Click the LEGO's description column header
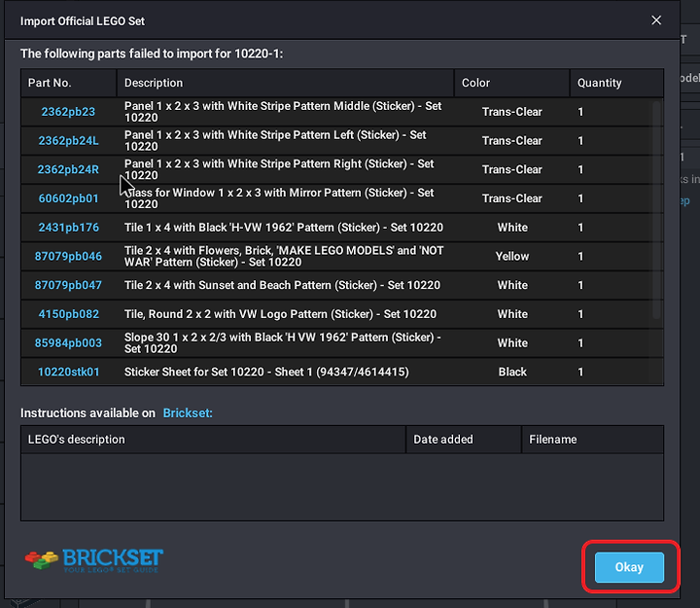The image size is (700, 608). pyautogui.click(x=213, y=439)
